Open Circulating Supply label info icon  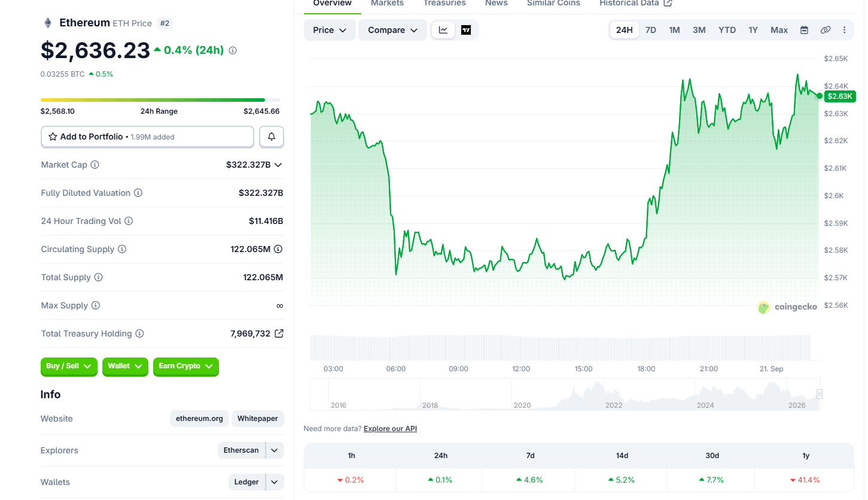(122, 249)
